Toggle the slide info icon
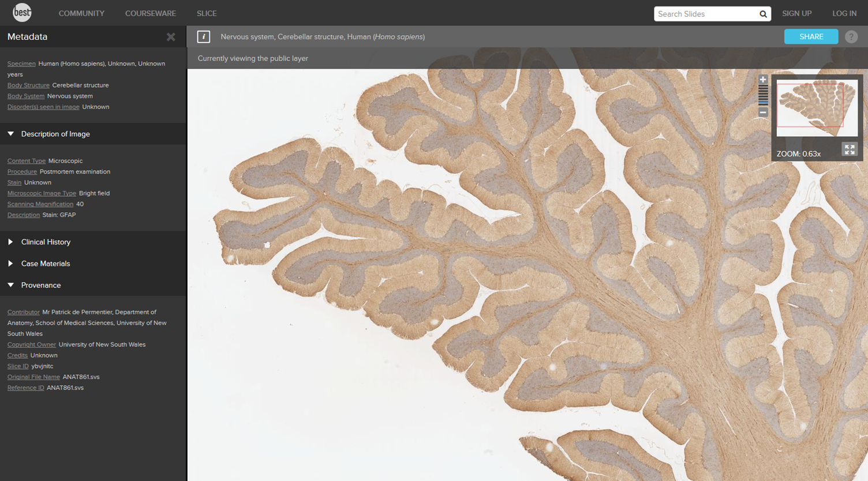868x481 pixels. (203, 37)
